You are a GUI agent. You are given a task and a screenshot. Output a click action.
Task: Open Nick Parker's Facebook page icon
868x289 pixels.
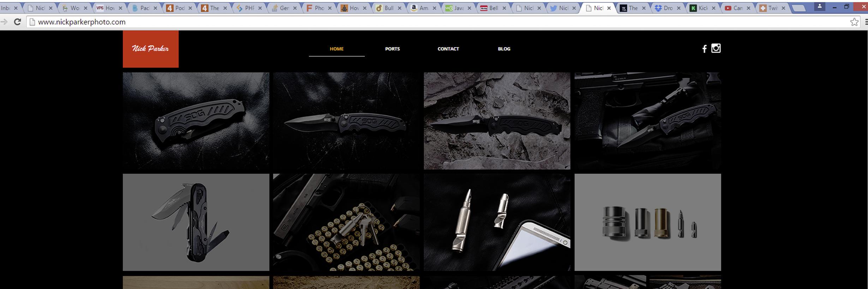coord(704,49)
